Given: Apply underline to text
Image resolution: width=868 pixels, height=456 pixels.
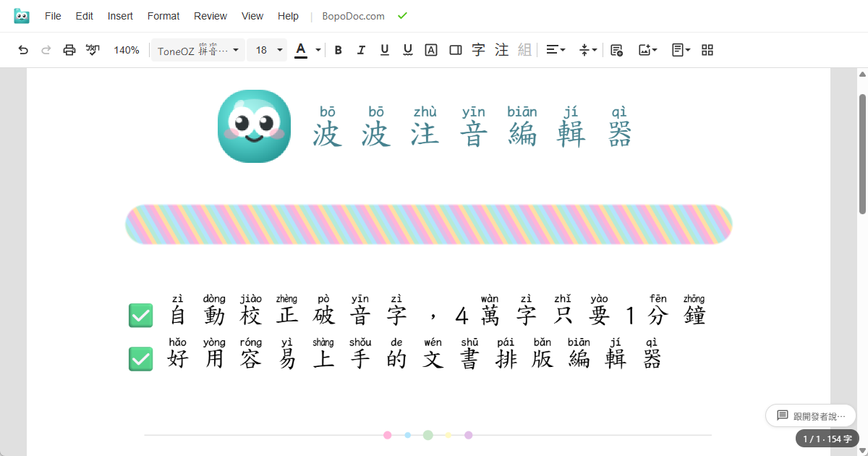Looking at the screenshot, I should (384, 50).
